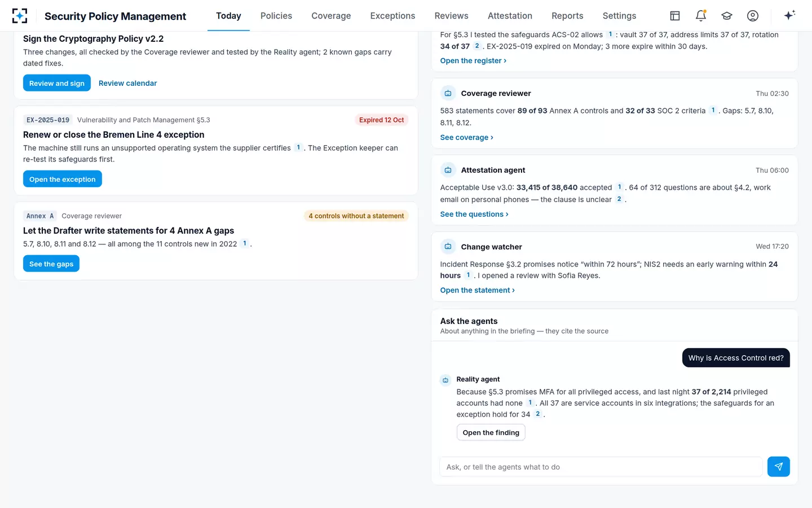Click the Attestation agent robot icon
Viewport: 812px width, 508px height.
448,170
